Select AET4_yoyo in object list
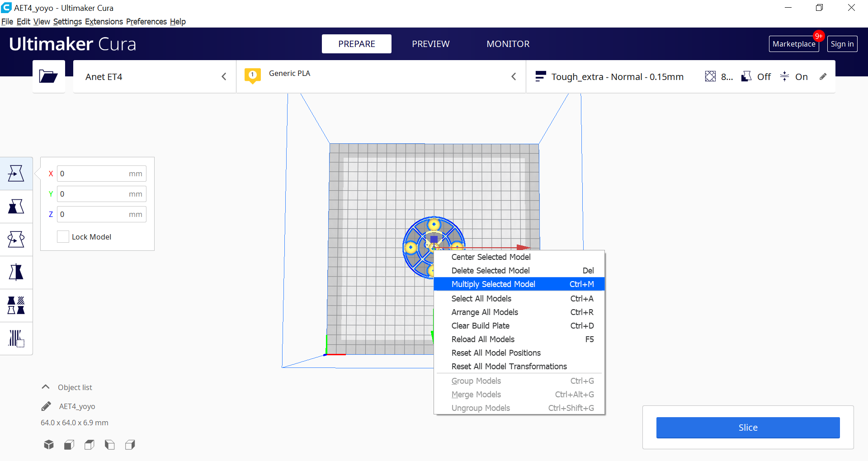The height and width of the screenshot is (461, 868). tap(77, 406)
